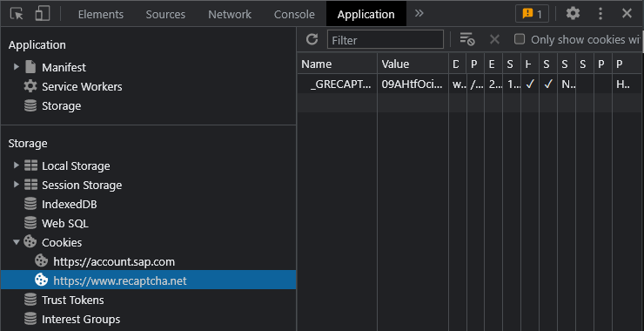Image resolution: width=644 pixels, height=331 pixels.
Task: Click the cookie Filter input field
Action: coord(386,39)
